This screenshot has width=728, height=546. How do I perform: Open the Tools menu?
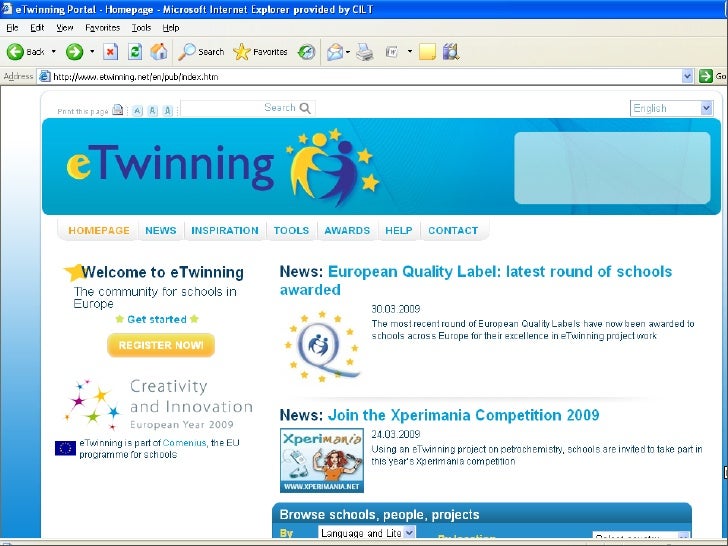coord(141,28)
